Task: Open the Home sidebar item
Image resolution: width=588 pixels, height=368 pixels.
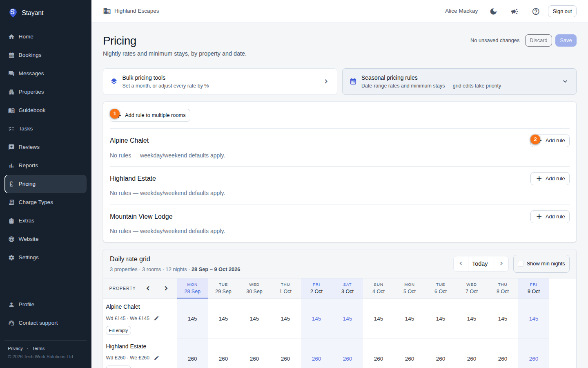Action: tap(45, 37)
